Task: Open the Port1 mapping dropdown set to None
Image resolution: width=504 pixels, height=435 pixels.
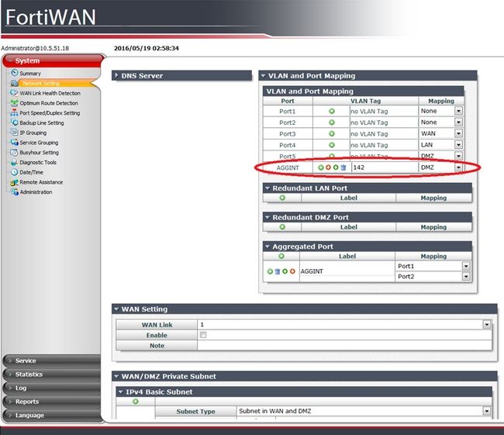Action: tap(459, 111)
